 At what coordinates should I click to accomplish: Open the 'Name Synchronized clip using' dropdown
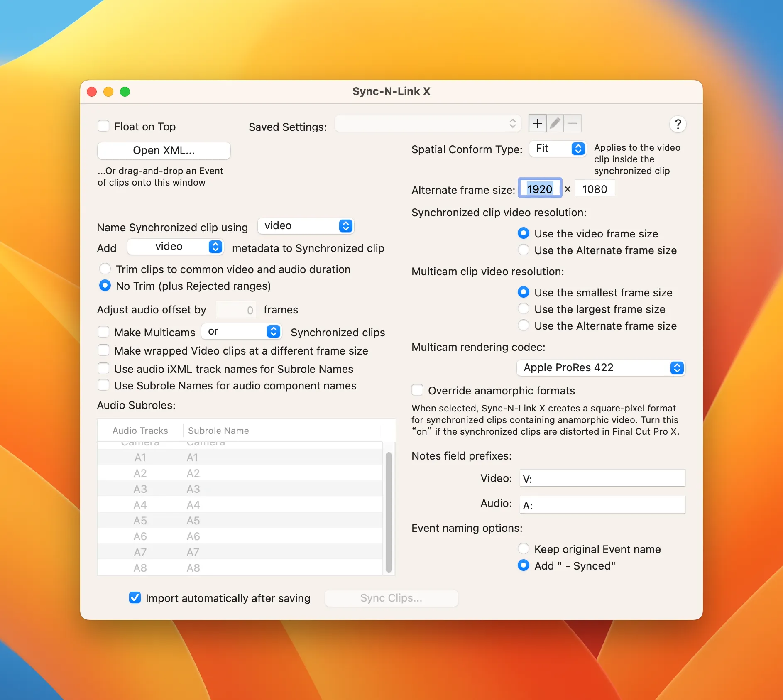(x=306, y=225)
